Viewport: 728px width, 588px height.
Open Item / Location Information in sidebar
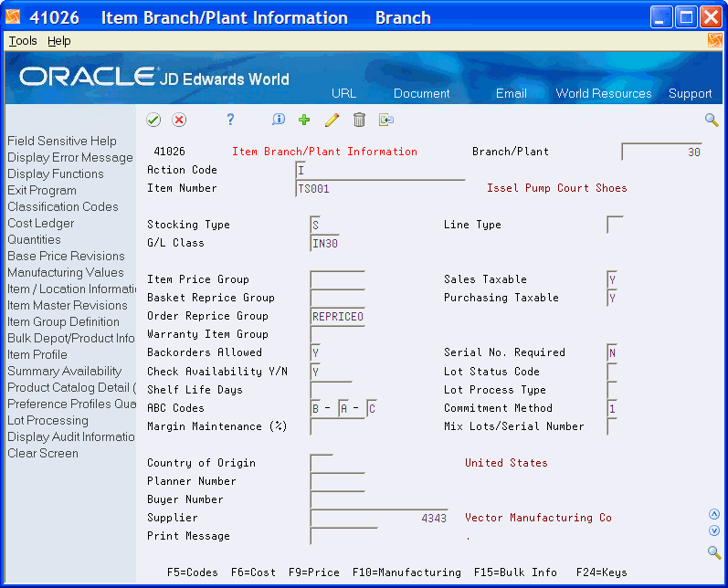tap(71, 289)
